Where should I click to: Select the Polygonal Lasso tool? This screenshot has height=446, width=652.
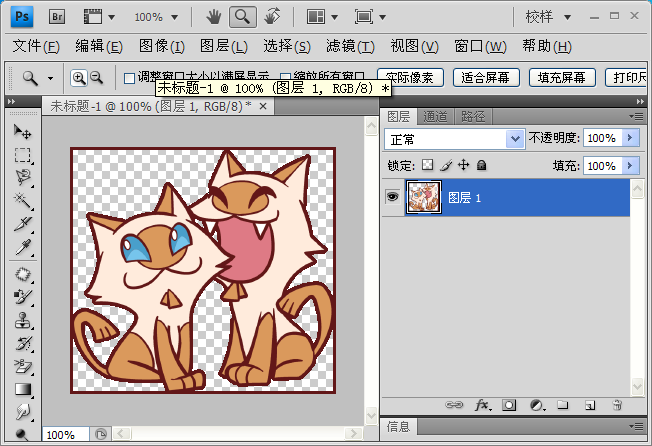tap(22, 178)
